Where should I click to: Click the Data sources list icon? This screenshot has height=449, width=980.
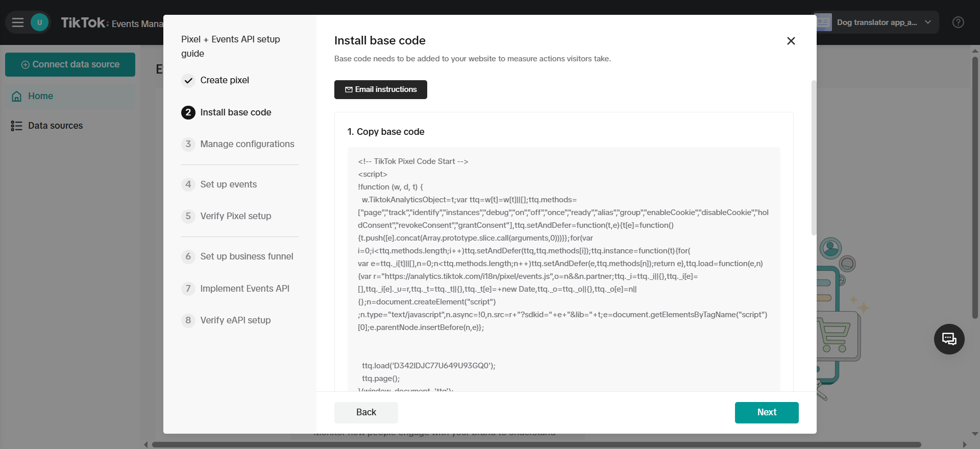(17, 126)
